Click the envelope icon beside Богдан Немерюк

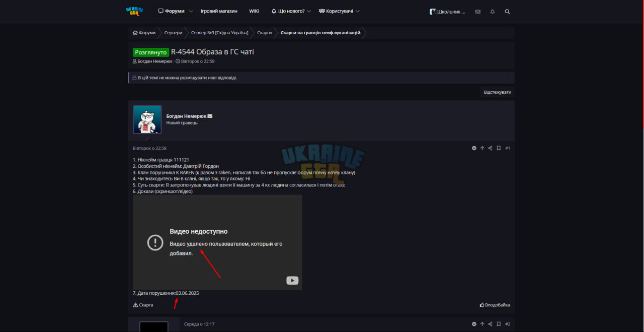210,116
